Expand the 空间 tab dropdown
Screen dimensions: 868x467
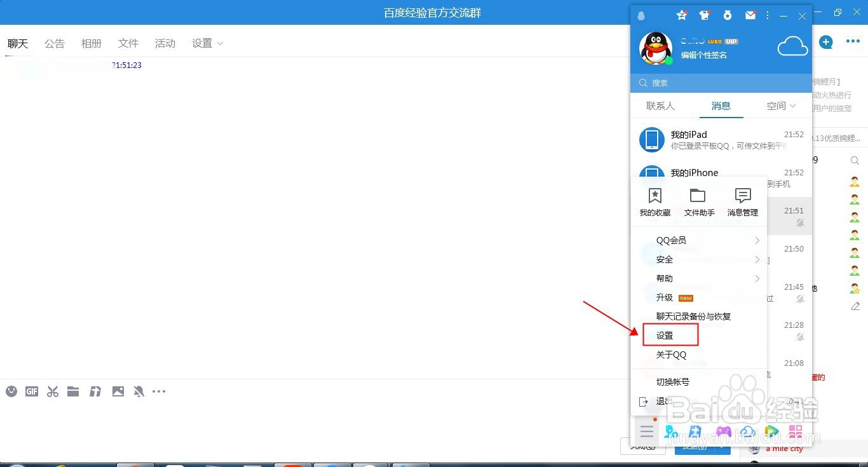pyautogui.click(x=782, y=106)
